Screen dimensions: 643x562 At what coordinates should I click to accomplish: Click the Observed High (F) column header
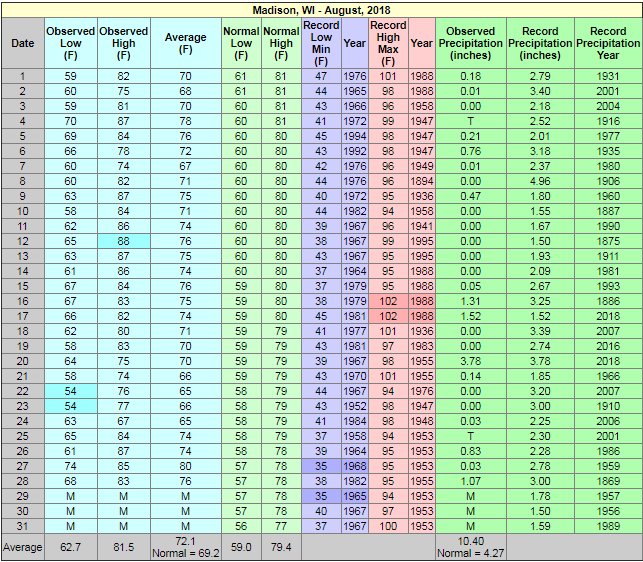123,43
